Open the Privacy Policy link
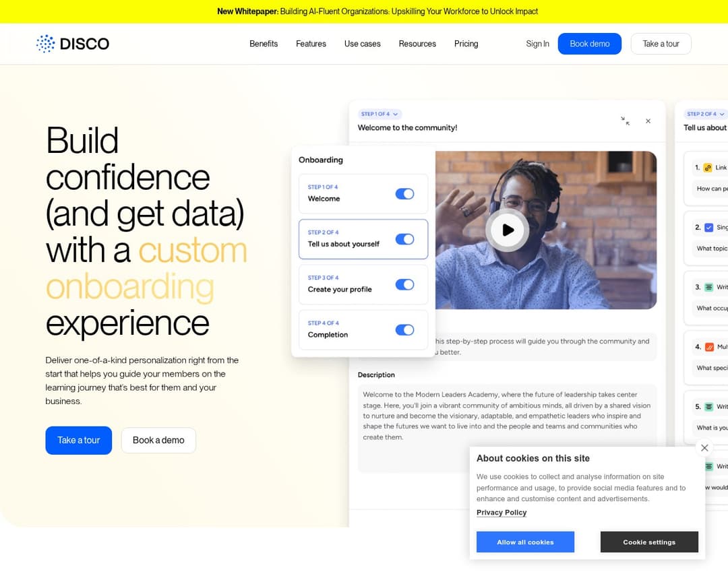The image size is (728, 582). point(502,513)
